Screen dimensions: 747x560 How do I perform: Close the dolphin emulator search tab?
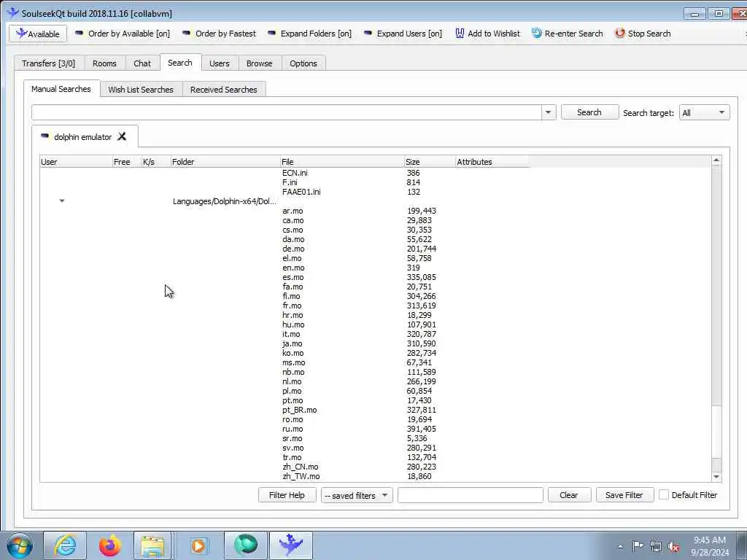pyautogui.click(x=122, y=136)
